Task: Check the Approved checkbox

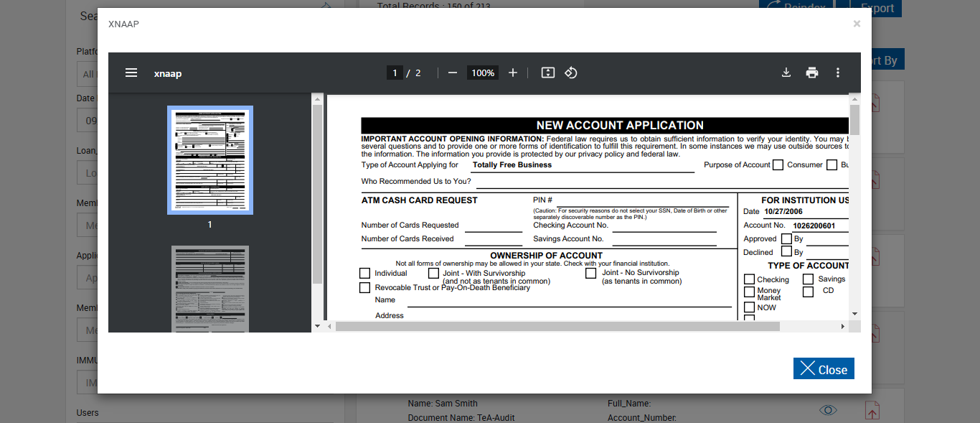Action: (786, 239)
